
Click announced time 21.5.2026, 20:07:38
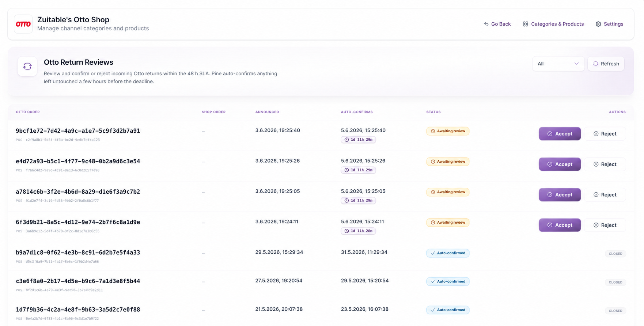pyautogui.click(x=279, y=309)
